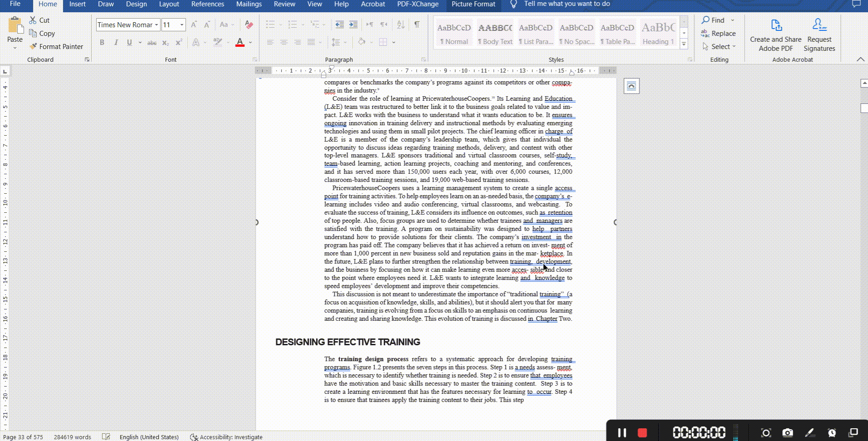Open the File tab

pos(15,4)
